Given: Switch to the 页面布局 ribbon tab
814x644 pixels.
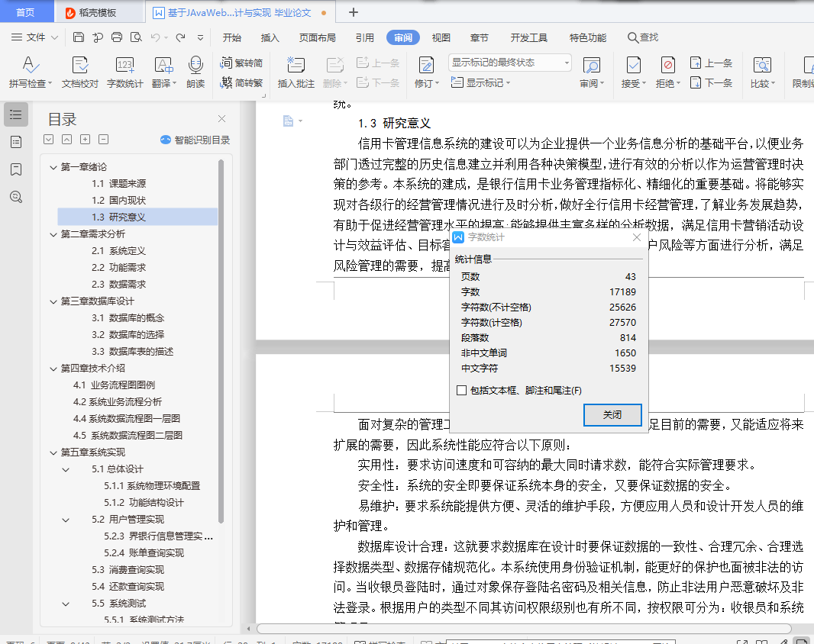Looking at the screenshot, I should click(x=317, y=37).
